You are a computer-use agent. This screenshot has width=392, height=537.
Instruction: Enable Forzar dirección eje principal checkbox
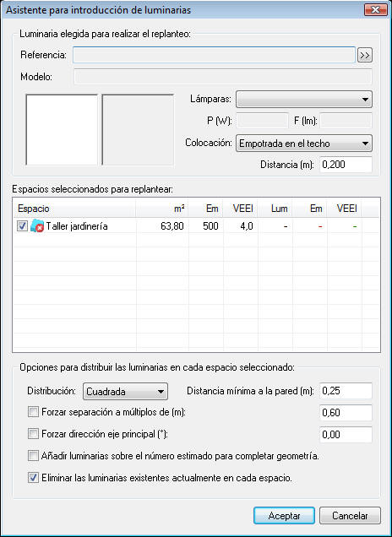33,434
